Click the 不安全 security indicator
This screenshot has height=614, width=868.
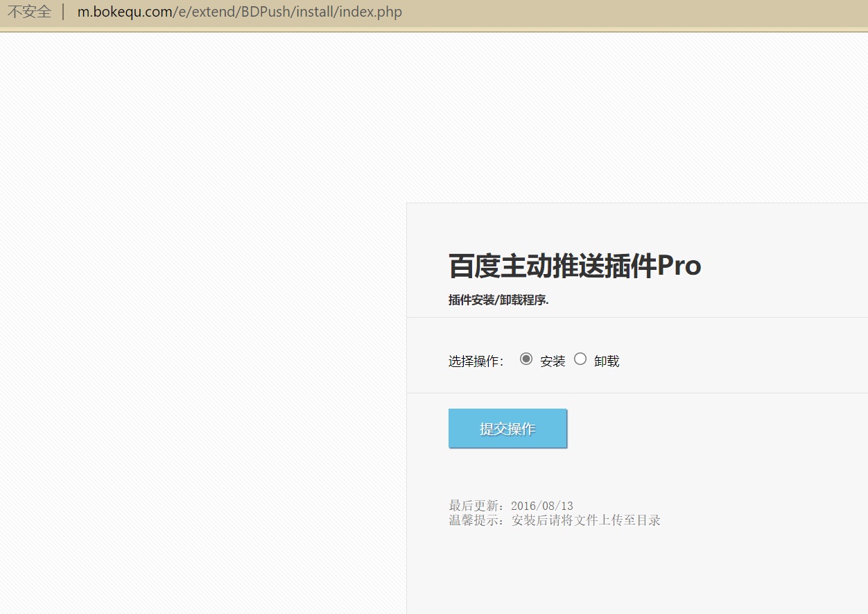click(x=29, y=12)
